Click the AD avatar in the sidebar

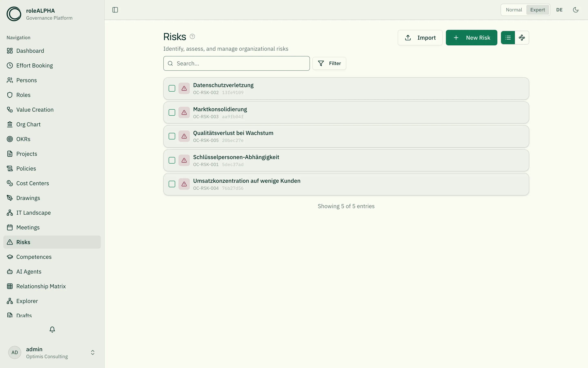click(14, 352)
